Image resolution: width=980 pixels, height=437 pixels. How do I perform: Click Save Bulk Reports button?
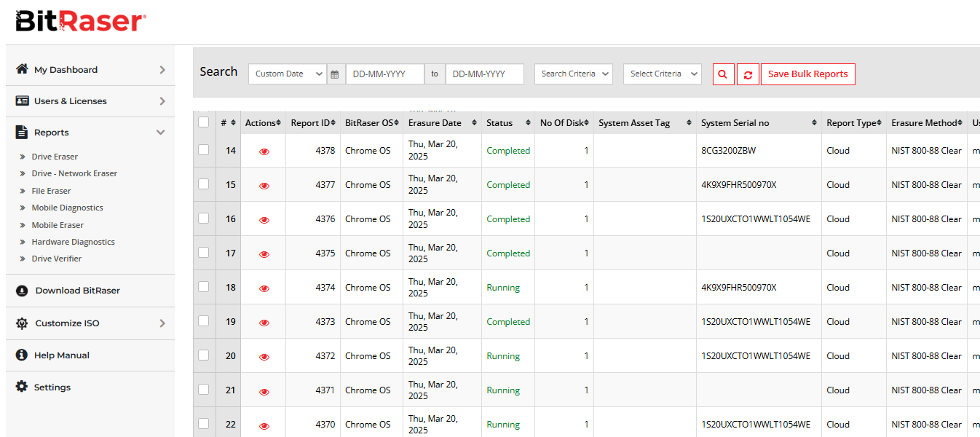[x=808, y=74]
